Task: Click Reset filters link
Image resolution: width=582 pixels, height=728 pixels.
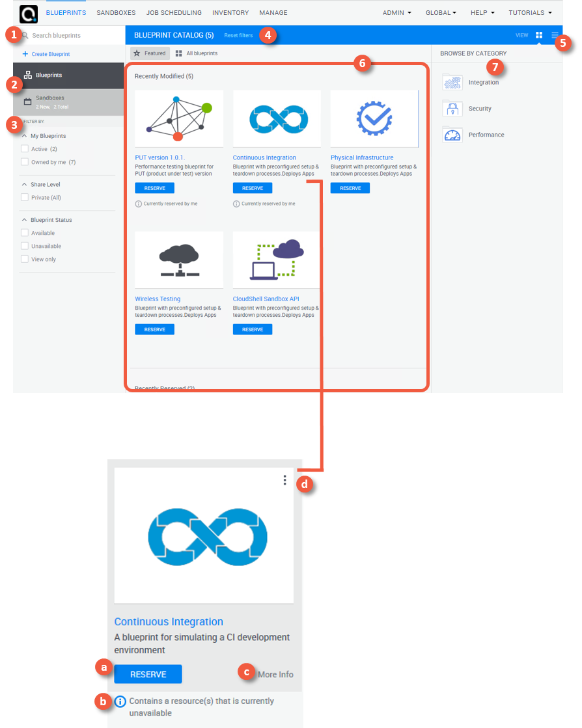Action: 238,35
